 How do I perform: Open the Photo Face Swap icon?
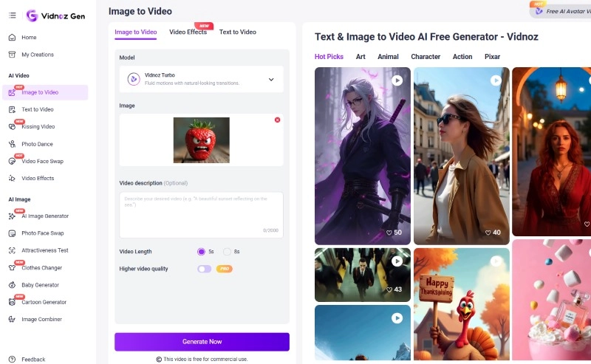point(12,233)
